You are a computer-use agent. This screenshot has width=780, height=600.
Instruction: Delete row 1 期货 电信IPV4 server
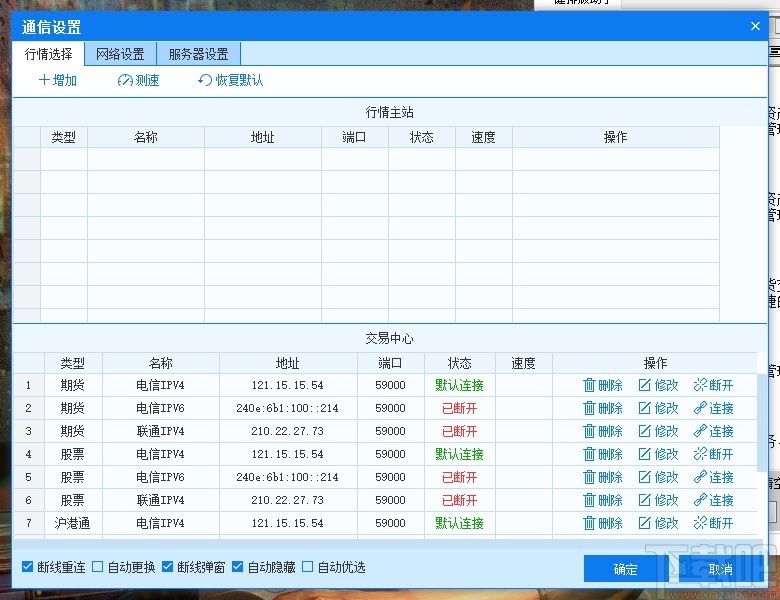tap(603, 385)
